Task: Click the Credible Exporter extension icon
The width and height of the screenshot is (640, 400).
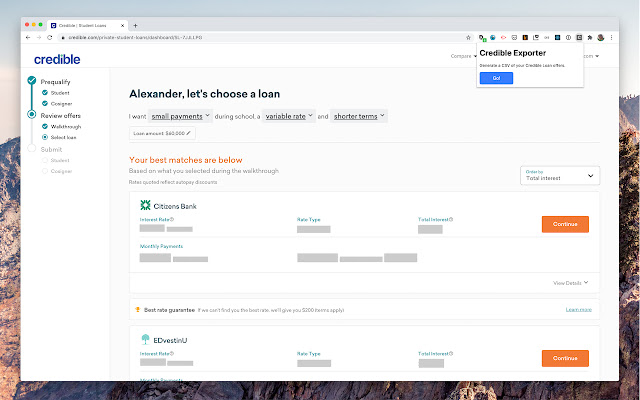Action: click(579, 38)
